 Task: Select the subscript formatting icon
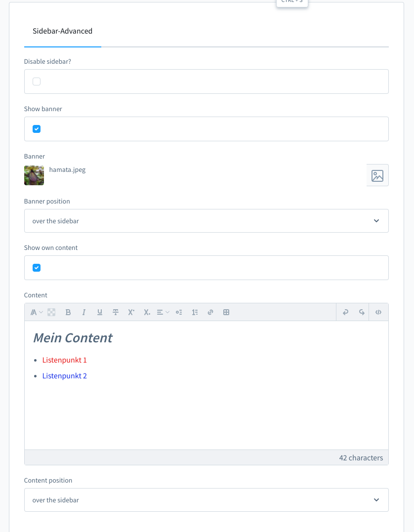coord(147,312)
